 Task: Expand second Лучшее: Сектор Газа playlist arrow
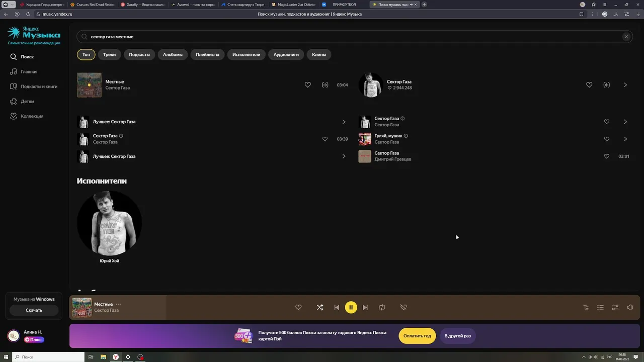pos(344,156)
